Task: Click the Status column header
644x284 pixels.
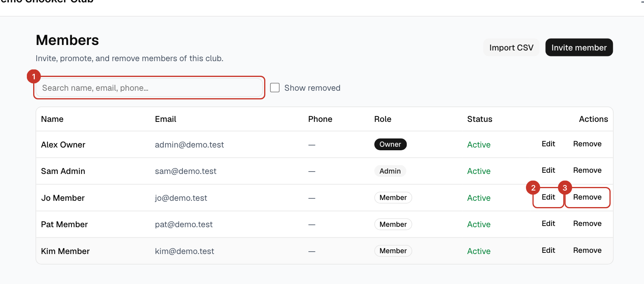Action: tap(480, 119)
